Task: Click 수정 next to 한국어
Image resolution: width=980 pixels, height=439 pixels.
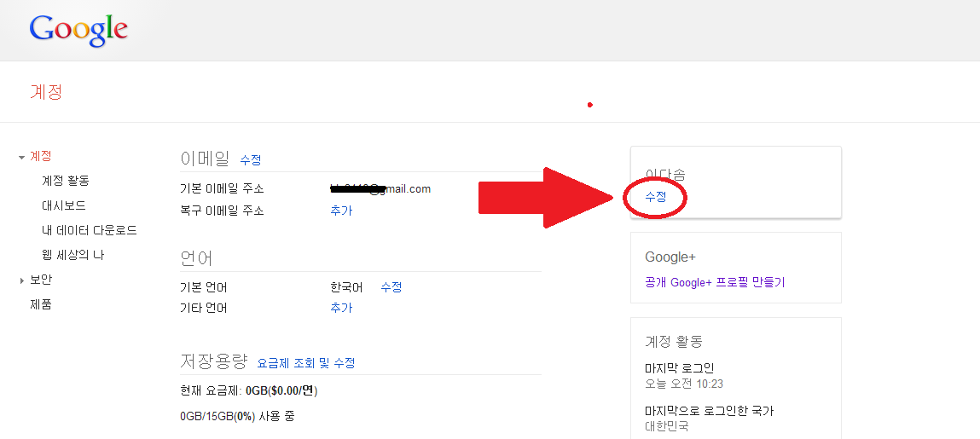Action: [x=391, y=287]
